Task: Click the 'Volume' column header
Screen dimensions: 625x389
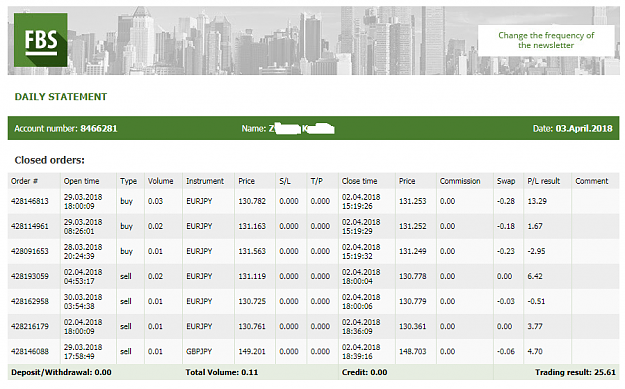Action: tap(161, 181)
